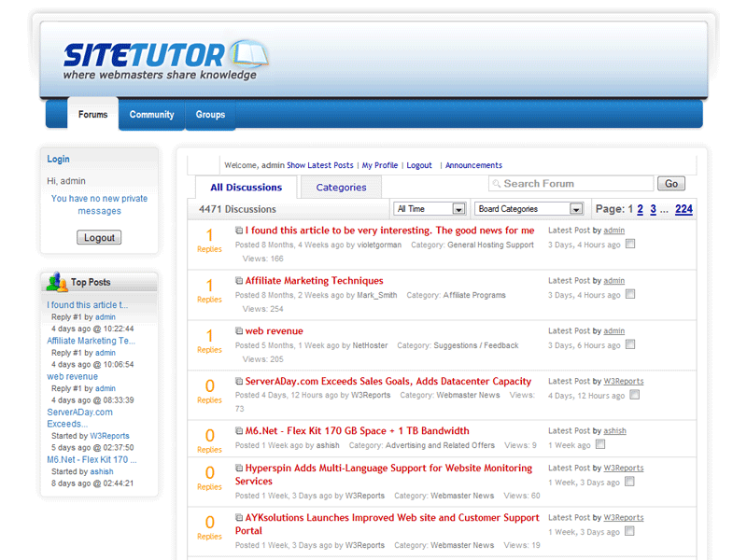
Task: Tick checkbox for Affiliate Marketing Techniques thread
Action: 630,294
